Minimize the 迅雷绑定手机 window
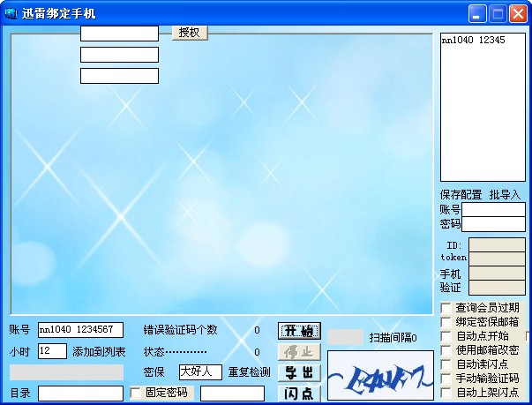This screenshot has width=532, height=405. (477, 14)
